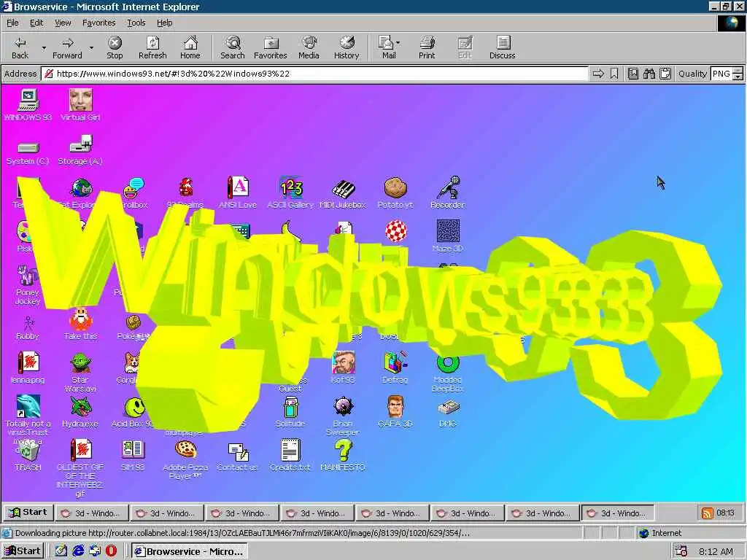
Task: Play the Star Wars.avi icon
Action: [x=80, y=373]
